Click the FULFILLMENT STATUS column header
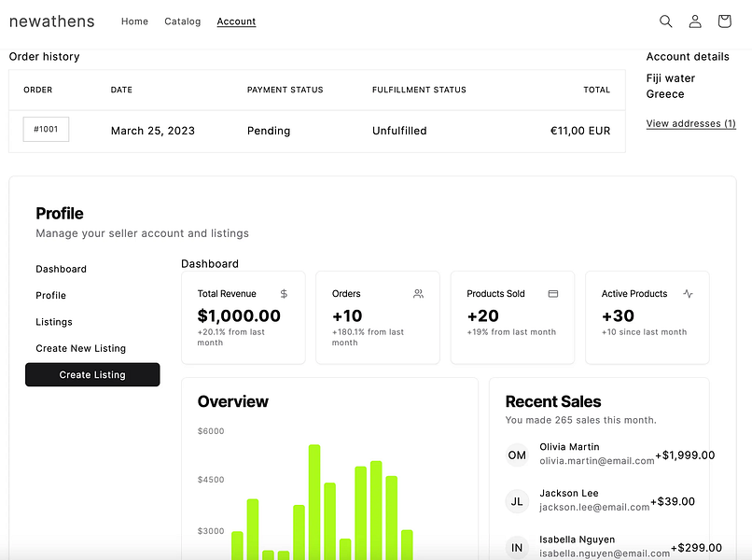 [419, 90]
